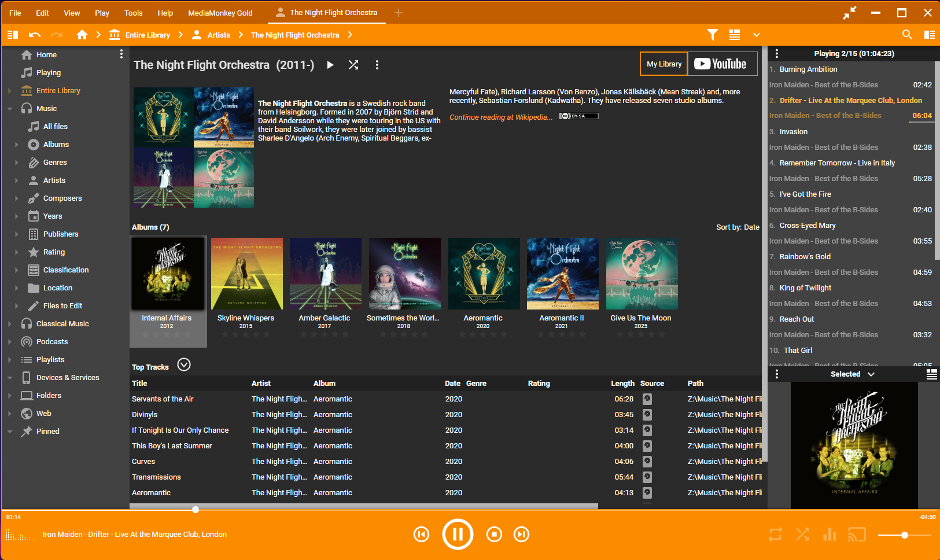
Task: Open Give Us The Moon album cover
Action: (642, 274)
